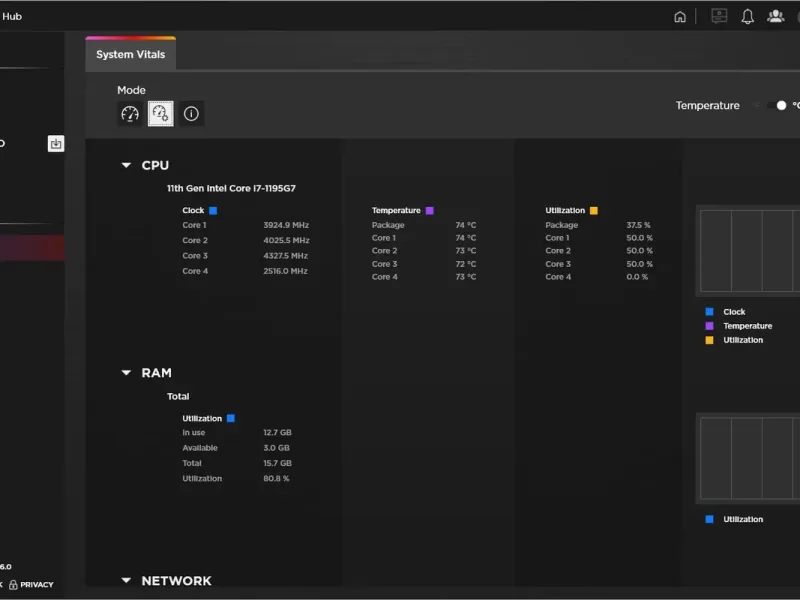Screen dimensions: 800x600
Task: Click the Core 3 clock value 4327.5 MHz
Action: [x=286, y=256]
